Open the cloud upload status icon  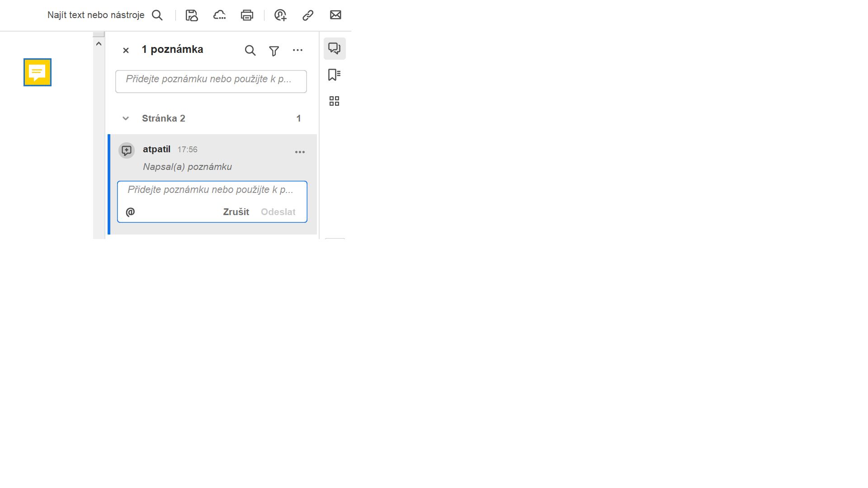(219, 15)
